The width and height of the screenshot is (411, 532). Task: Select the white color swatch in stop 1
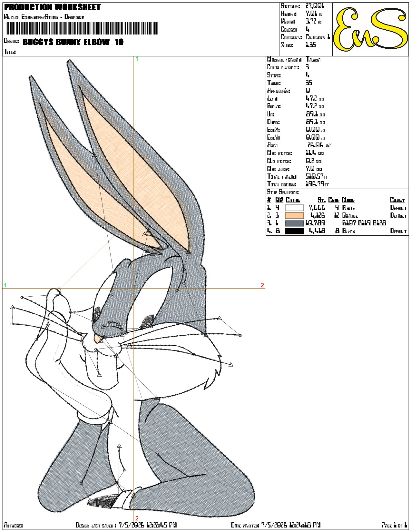(294, 208)
